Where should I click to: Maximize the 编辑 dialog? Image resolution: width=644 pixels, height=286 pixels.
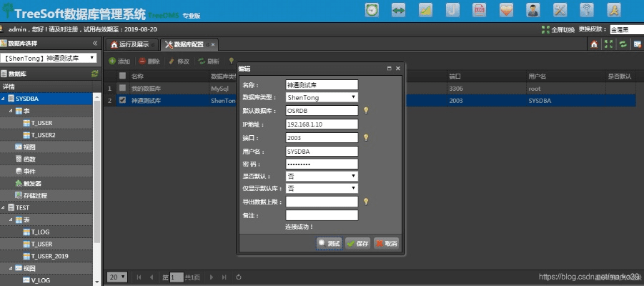[x=389, y=69]
